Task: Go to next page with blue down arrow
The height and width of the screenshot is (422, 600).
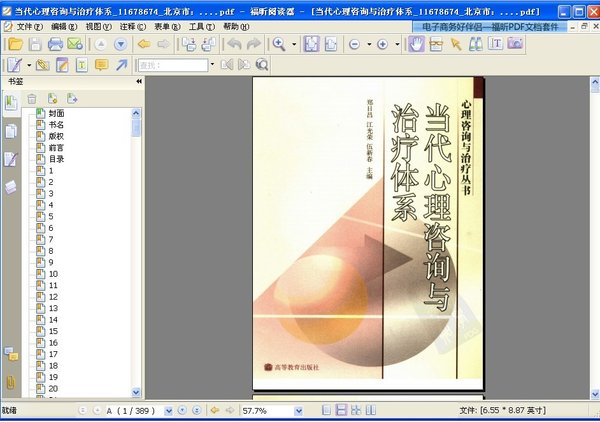Action: click(x=121, y=44)
